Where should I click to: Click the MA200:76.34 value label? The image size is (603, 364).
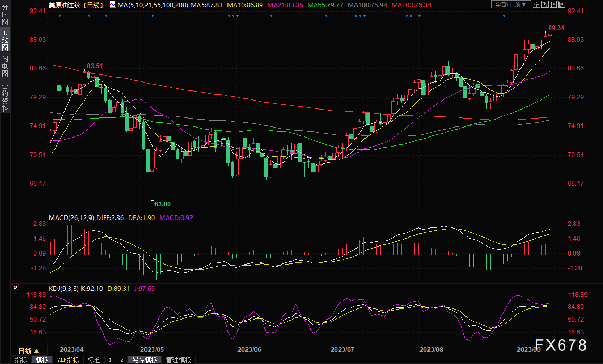(x=411, y=5)
